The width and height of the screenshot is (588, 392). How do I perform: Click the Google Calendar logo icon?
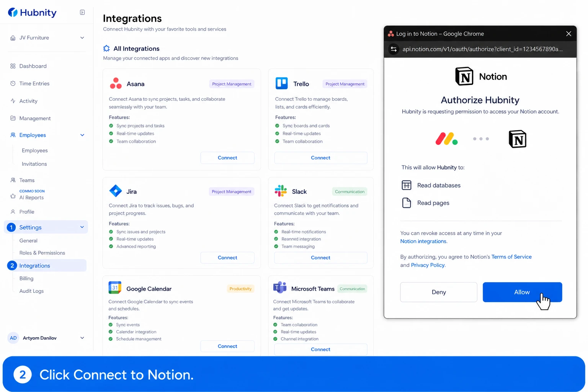point(115,287)
